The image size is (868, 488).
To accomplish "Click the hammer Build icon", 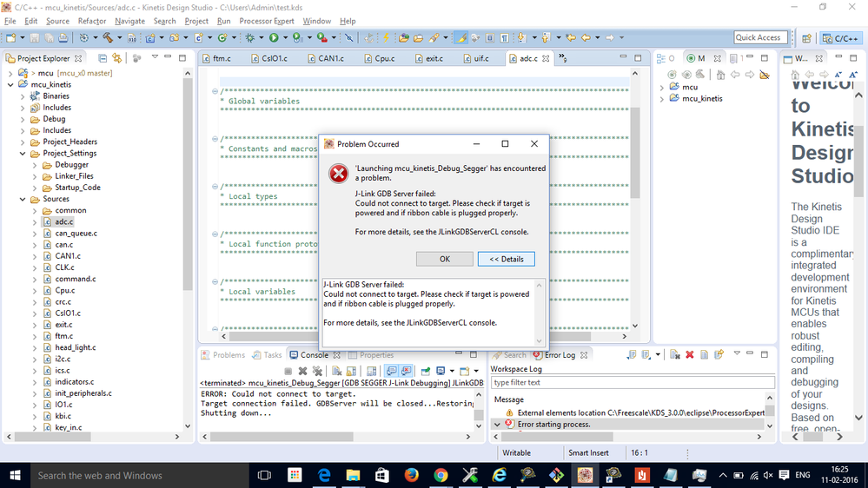I will pyautogui.click(x=108, y=37).
